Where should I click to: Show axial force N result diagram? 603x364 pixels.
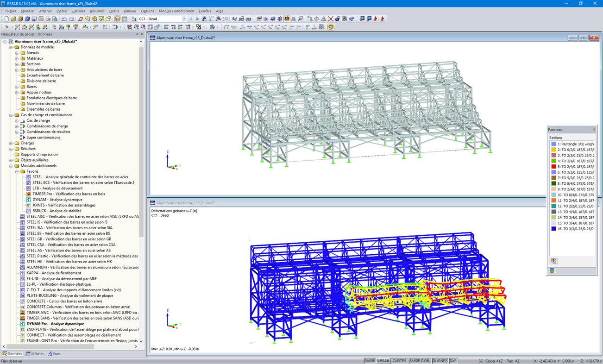[250, 27]
